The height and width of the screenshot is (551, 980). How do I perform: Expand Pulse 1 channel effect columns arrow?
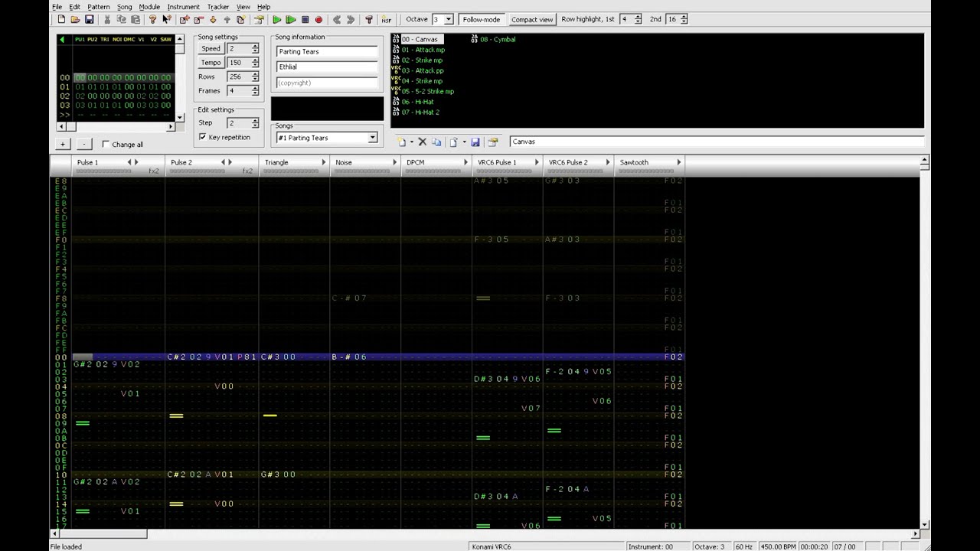point(137,162)
